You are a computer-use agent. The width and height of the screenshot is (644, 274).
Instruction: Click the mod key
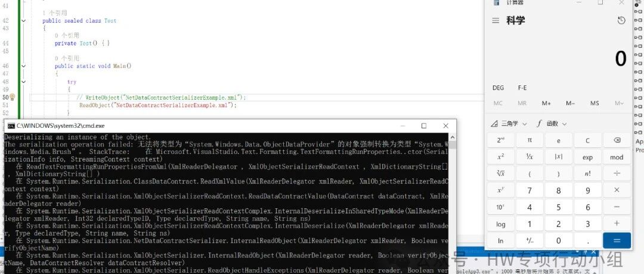coord(617,157)
